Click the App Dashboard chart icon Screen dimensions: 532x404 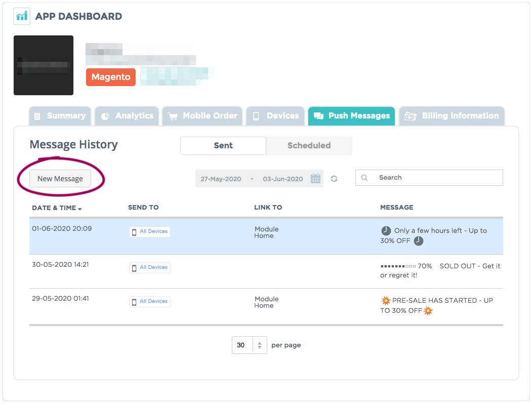(21, 16)
